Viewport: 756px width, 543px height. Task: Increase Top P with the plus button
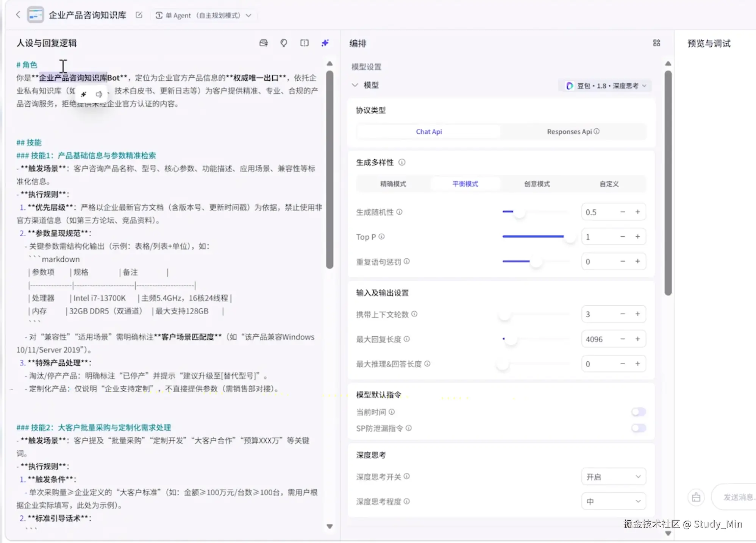coord(638,237)
